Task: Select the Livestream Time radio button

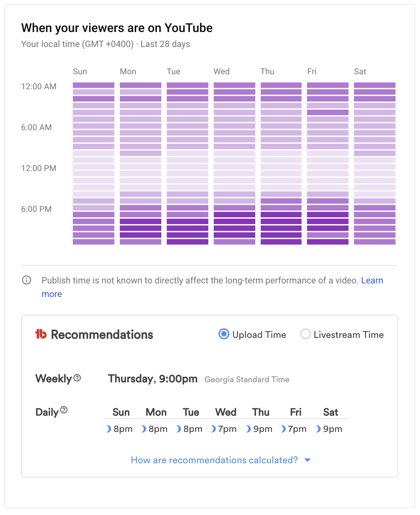Action: [305, 334]
